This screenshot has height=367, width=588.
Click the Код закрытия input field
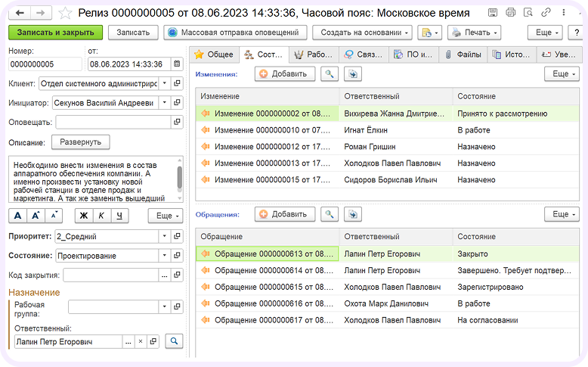[110, 275]
